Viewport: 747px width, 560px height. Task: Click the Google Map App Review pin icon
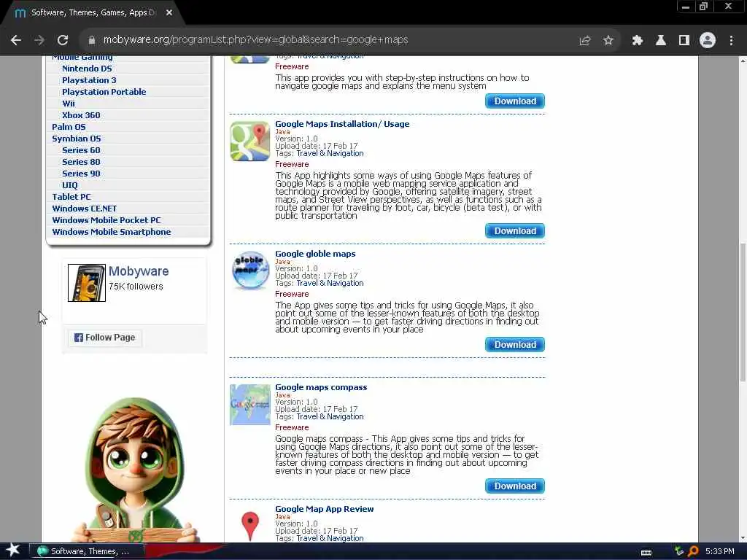250,526
